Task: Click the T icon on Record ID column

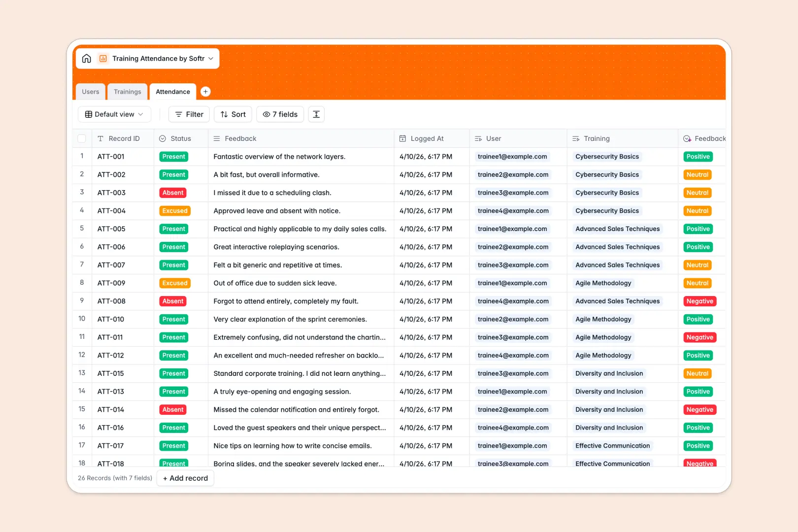Action: 100,138
